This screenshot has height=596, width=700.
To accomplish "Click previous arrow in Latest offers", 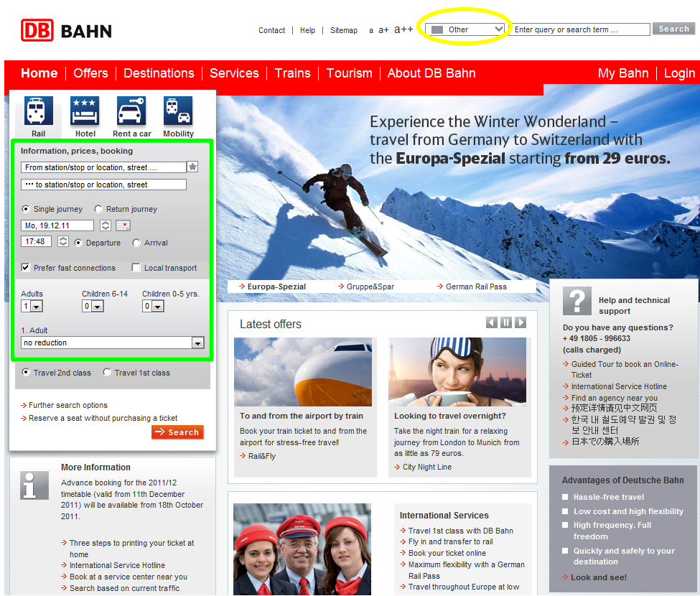I will pos(492,322).
